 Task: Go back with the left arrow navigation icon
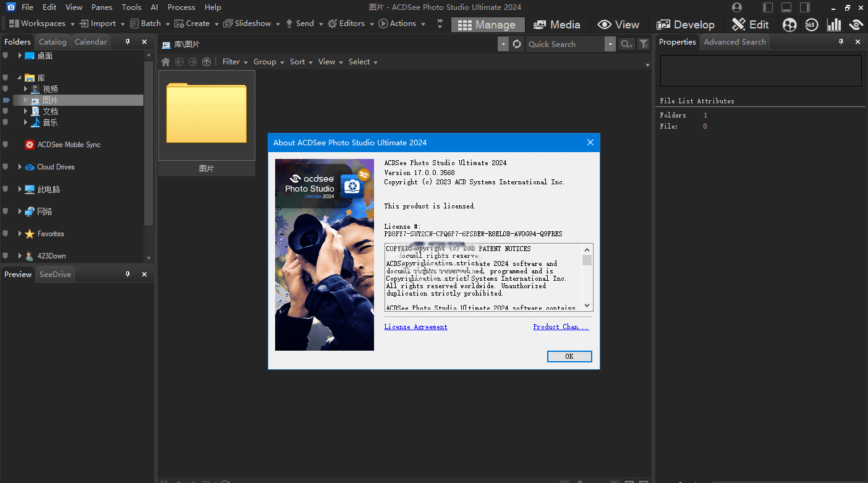[x=179, y=62]
